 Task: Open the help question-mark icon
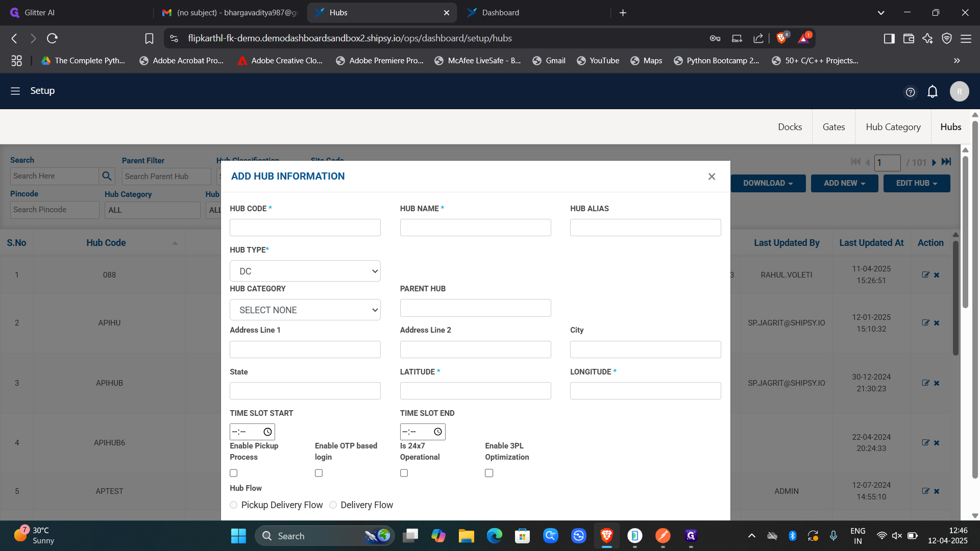coord(910,92)
